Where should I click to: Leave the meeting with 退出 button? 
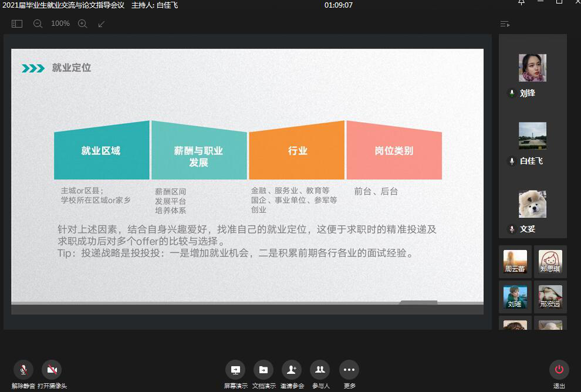pos(559,370)
